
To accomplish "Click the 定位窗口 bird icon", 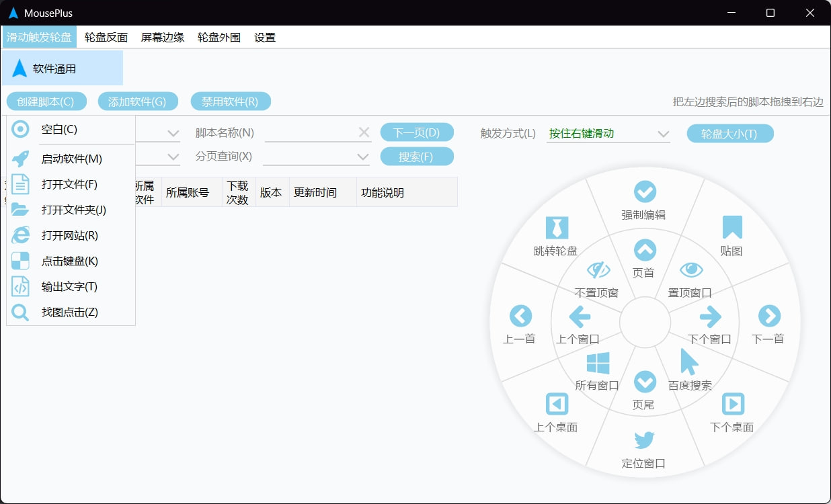I will (x=644, y=440).
